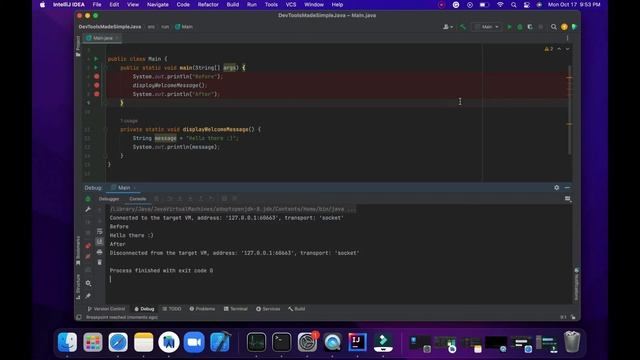This screenshot has width=640, height=360.
Task: Open debug panel settings gear at bottom left
Action: (88, 283)
